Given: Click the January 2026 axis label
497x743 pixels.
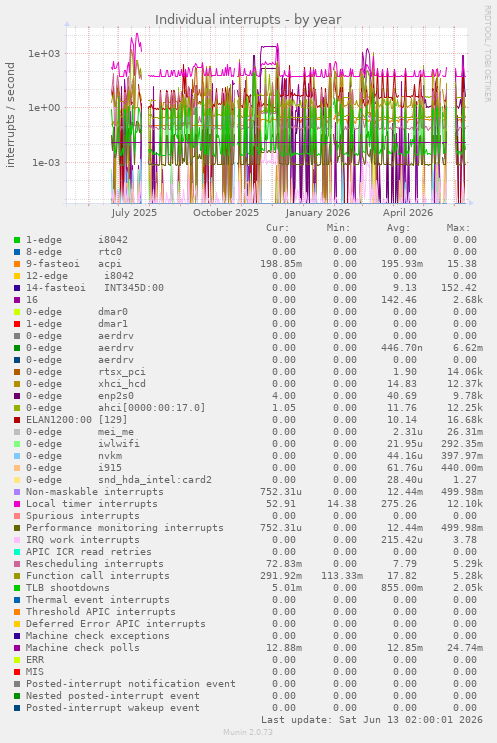Looking at the screenshot, I should pos(318,213).
